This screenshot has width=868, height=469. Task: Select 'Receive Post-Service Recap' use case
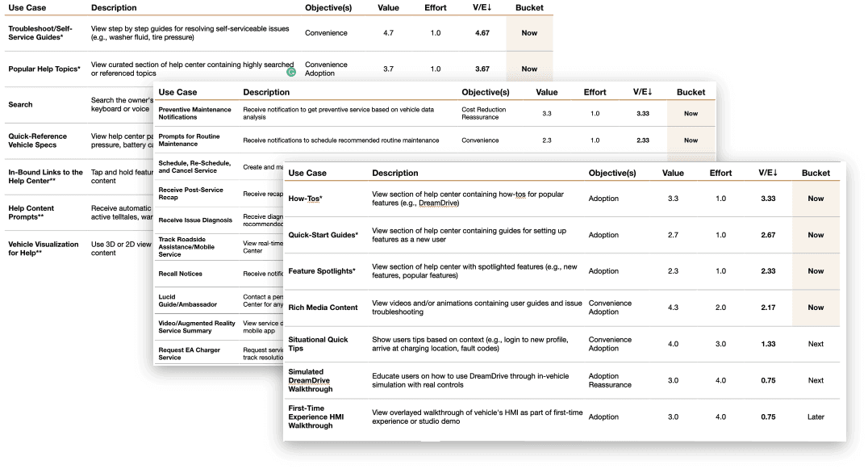190,193
